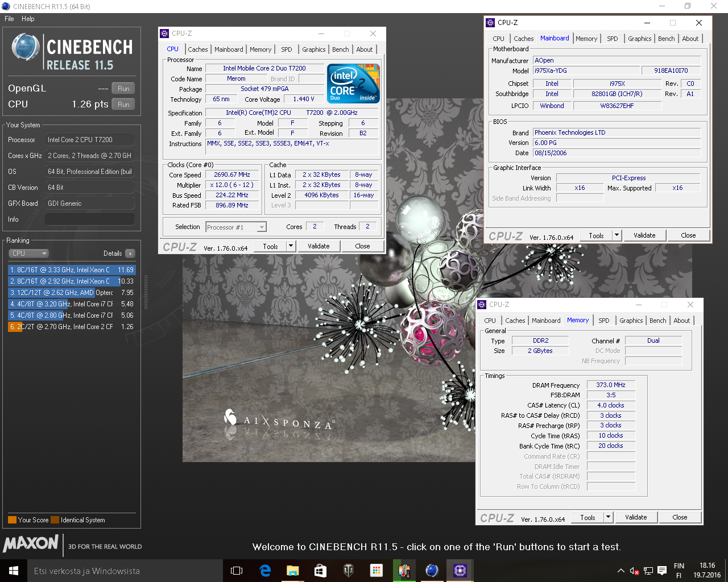Click Tools button in Memory window

588,517
